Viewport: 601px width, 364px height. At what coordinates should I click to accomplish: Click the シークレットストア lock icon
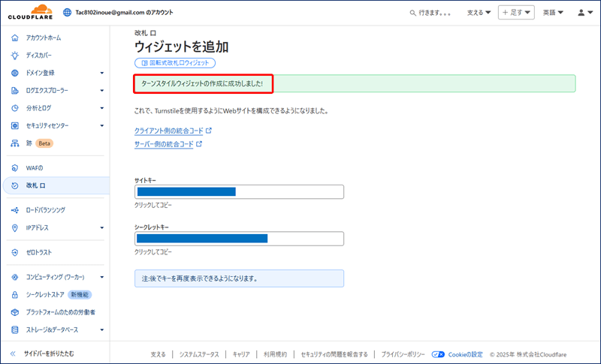[x=15, y=295]
